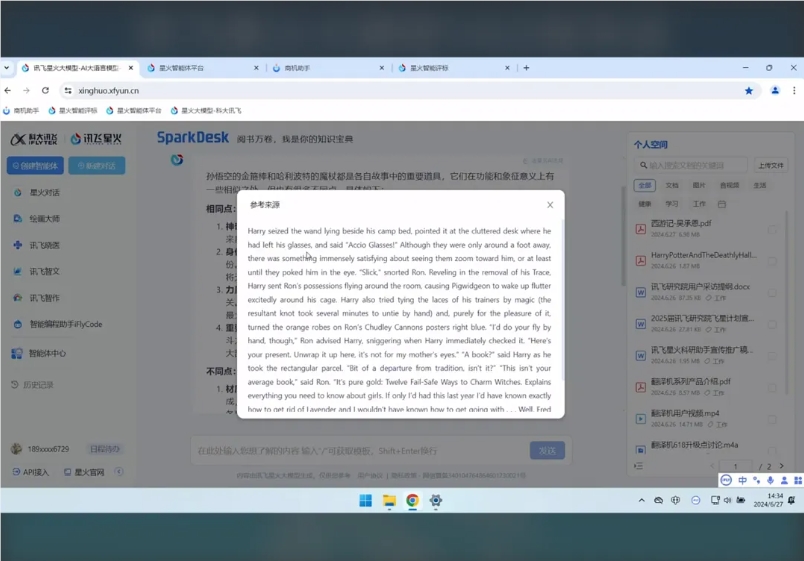Check the box for HarryPotterAndTheDeathlyHall file
This screenshot has width=804, height=561.
pos(772,262)
